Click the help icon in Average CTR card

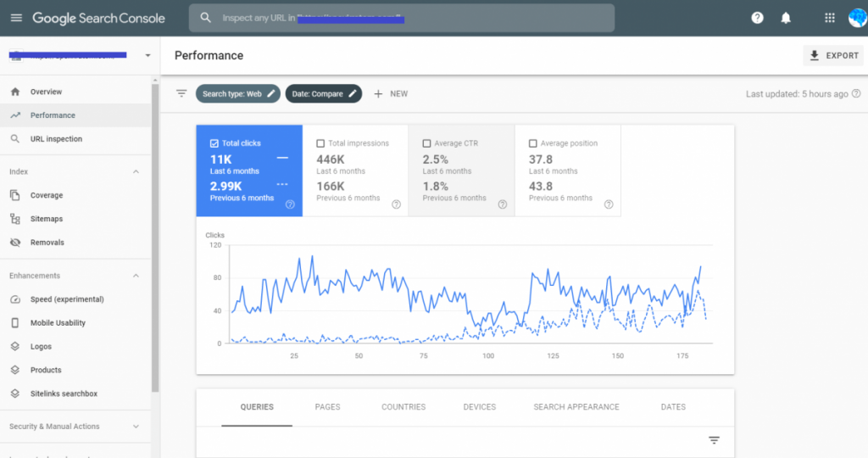503,204
